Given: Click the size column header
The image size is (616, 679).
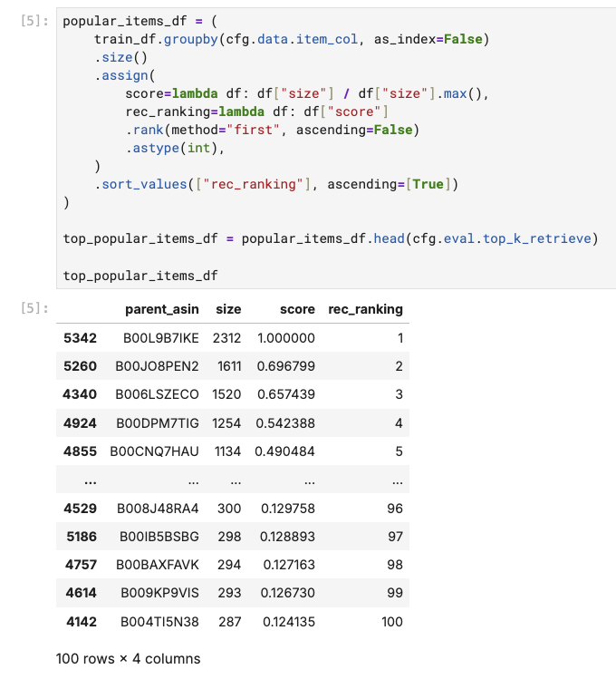Looking at the screenshot, I should pyautogui.click(x=228, y=310).
